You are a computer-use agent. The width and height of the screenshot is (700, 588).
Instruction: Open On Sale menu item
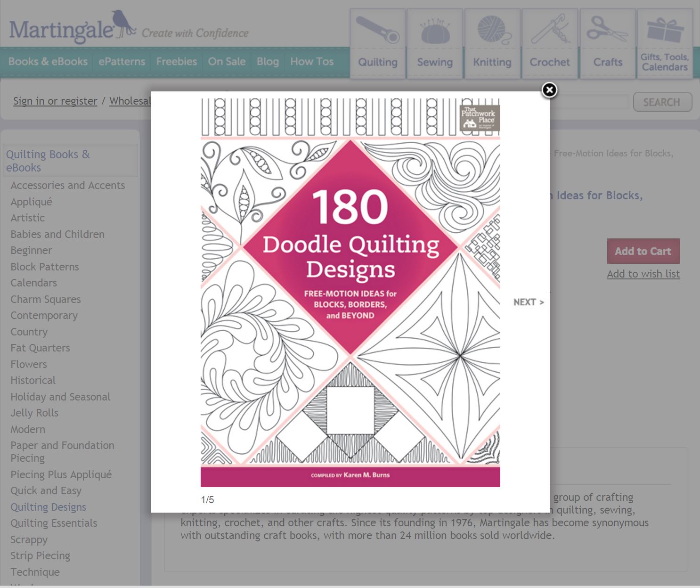227,62
